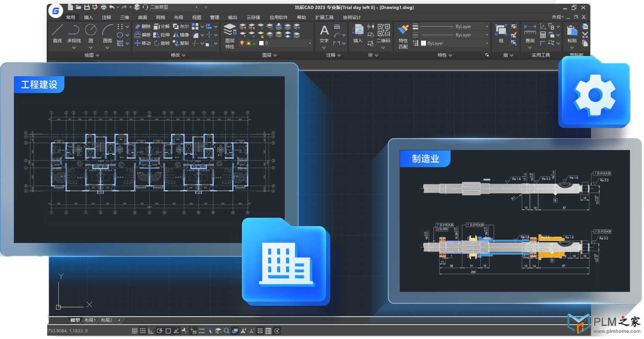Select the 文字 text tool
Screen dimensions: 644x339
click(x=324, y=34)
